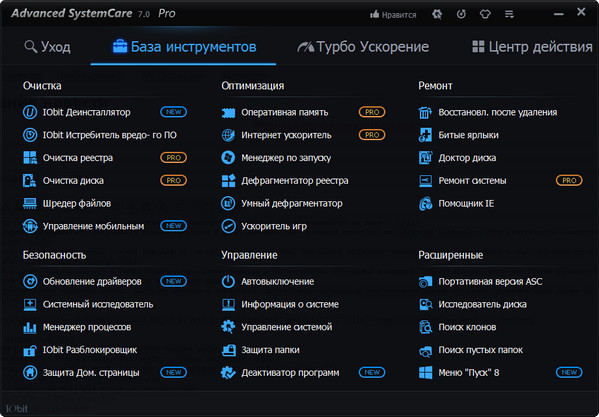Click the Ускоритель игр icon

pyautogui.click(x=228, y=226)
